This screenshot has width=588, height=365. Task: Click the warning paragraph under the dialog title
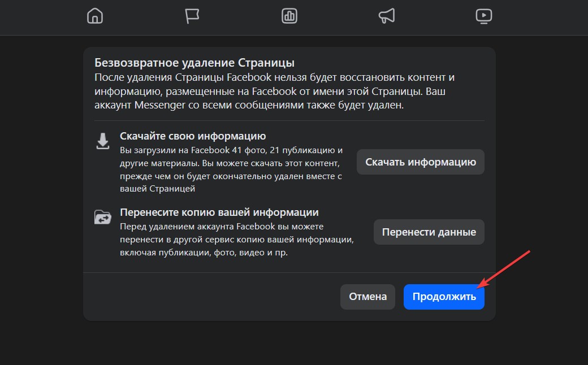click(274, 92)
